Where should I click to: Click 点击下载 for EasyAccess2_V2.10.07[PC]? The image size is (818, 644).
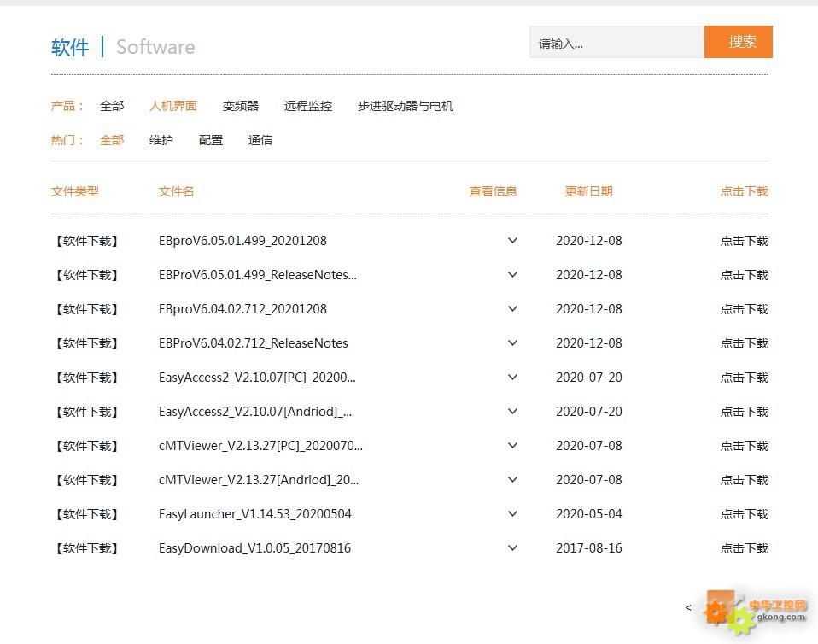744,378
